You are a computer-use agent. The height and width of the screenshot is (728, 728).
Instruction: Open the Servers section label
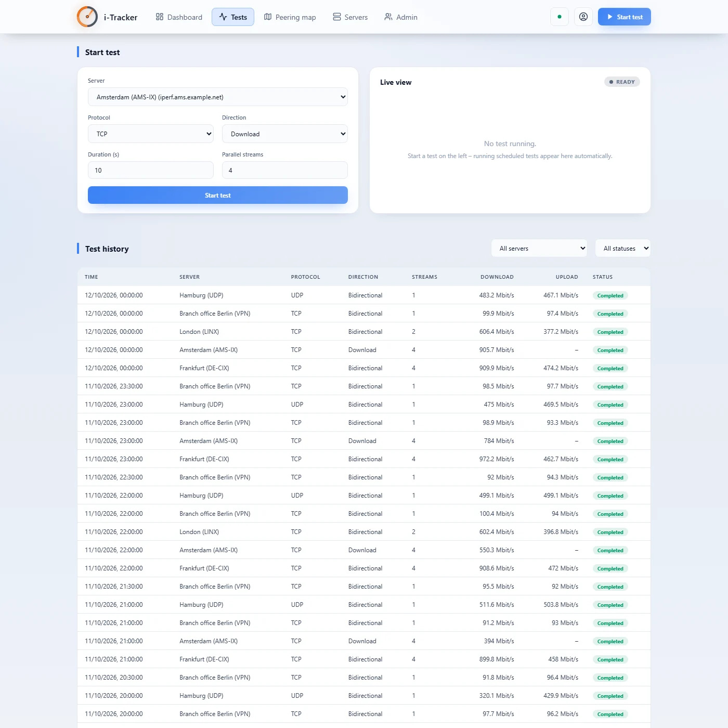click(x=356, y=17)
